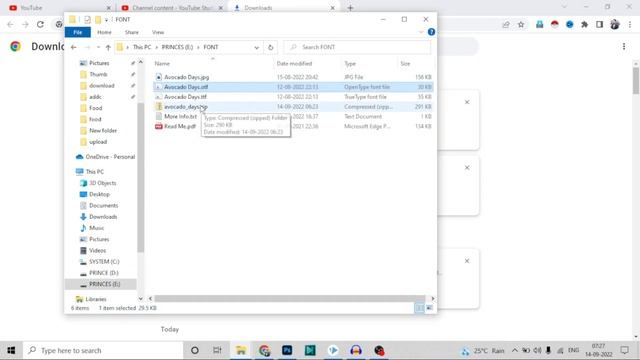Open Chrome profile avatar
640x360 pixels.
coord(615,24)
